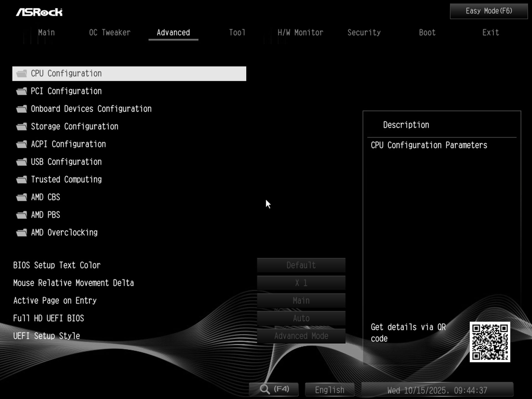
Task: Switch to the H/W Monitor tab
Action: tap(300, 32)
